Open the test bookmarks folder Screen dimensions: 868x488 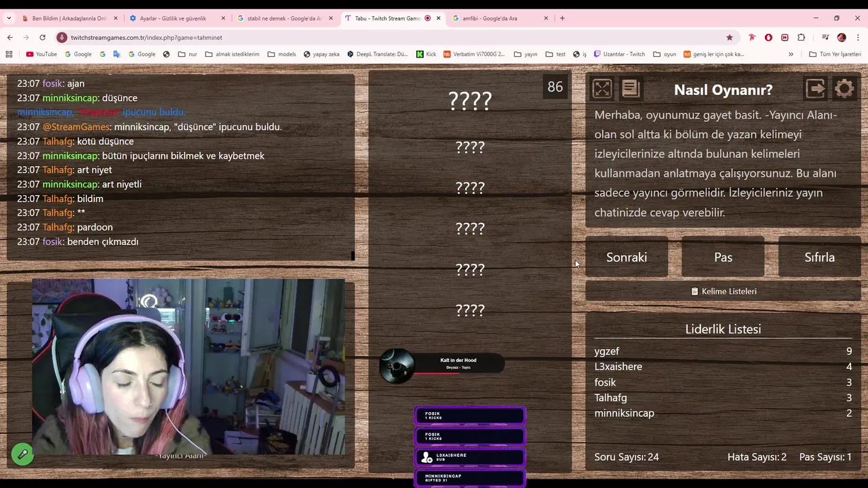coord(555,54)
